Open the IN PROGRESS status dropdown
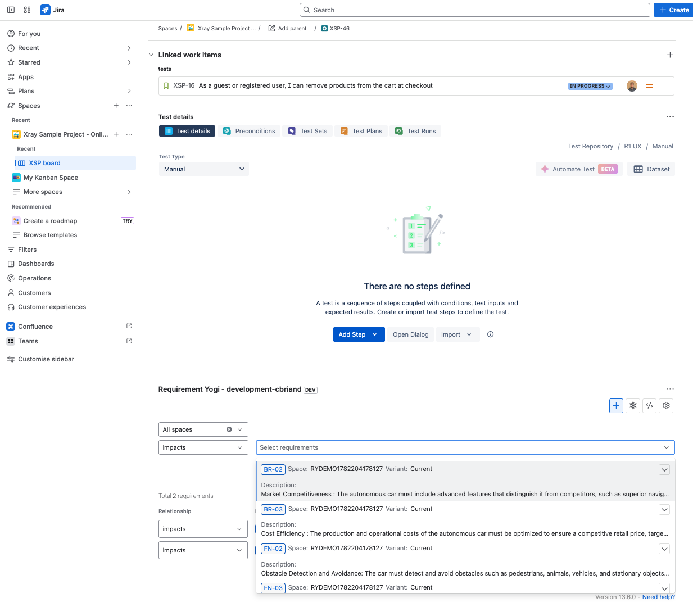The image size is (693, 616). point(590,86)
